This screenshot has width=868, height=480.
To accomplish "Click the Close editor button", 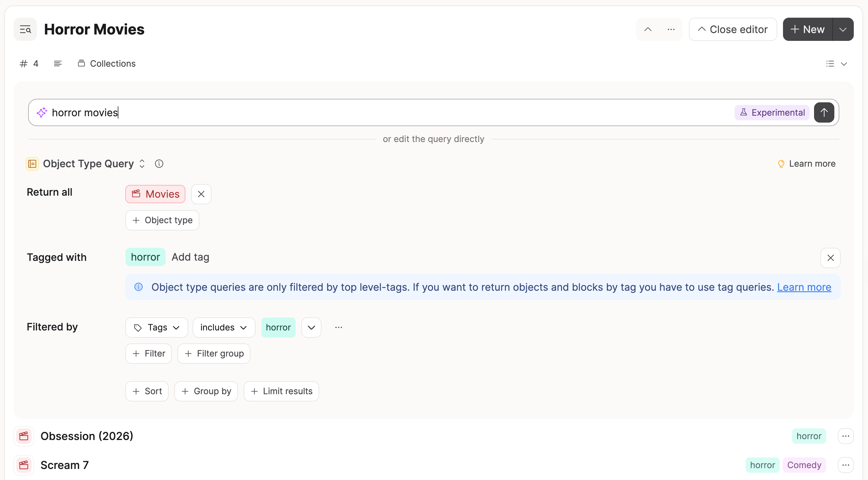I will [733, 29].
